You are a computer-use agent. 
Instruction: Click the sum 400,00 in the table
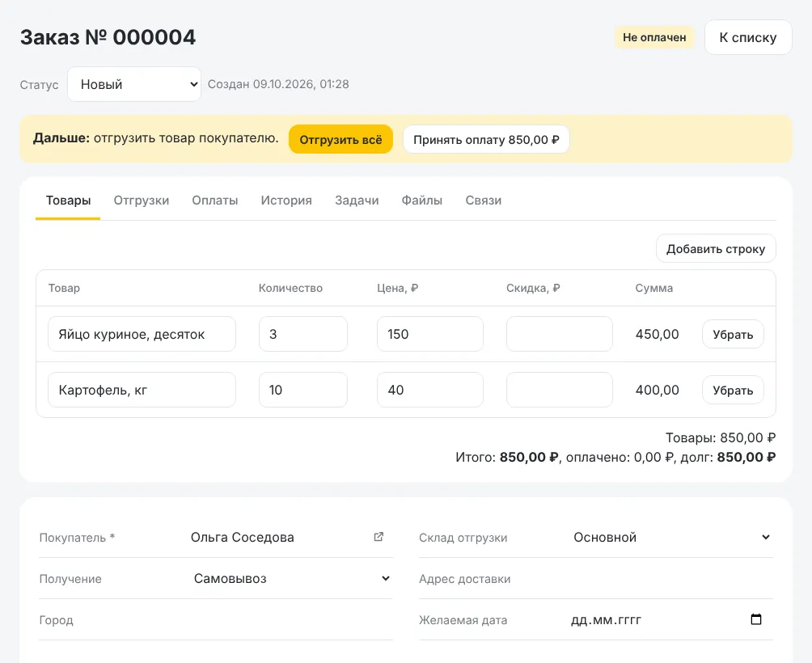(658, 391)
